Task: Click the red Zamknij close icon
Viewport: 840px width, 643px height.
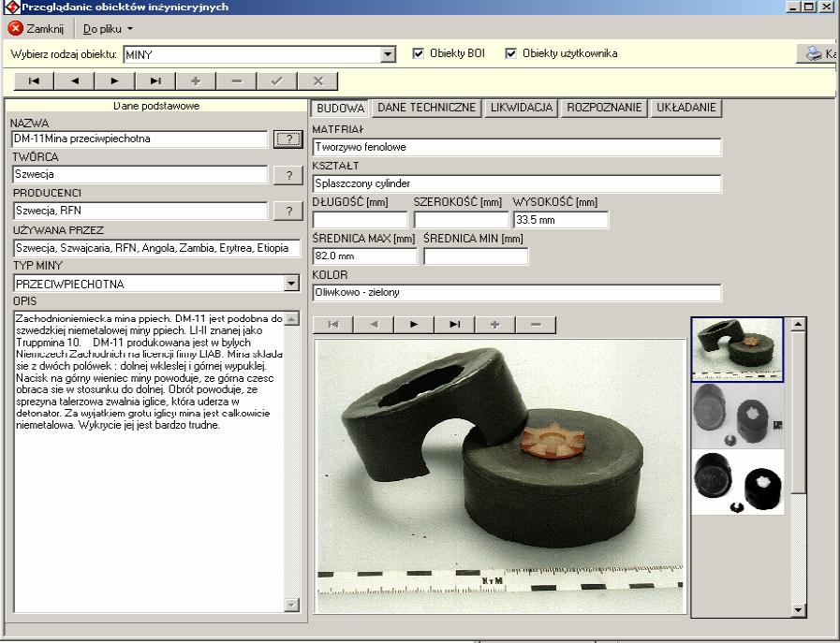Action: (x=16, y=28)
